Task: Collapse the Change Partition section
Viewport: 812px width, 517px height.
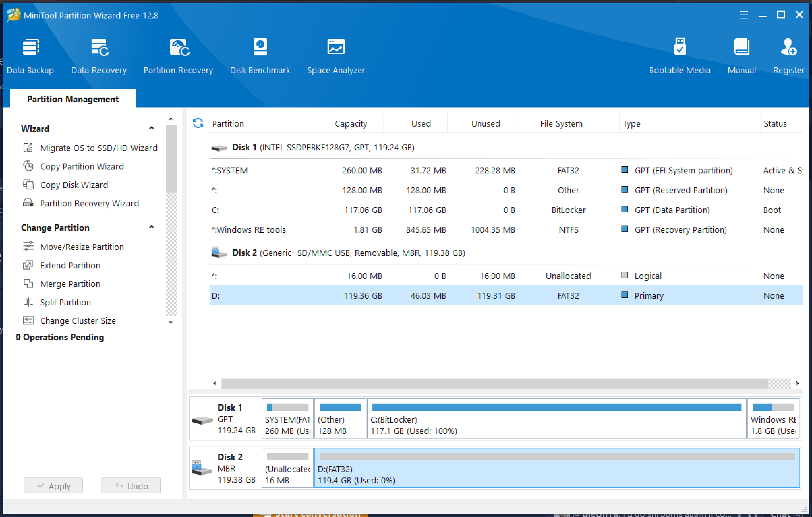Action: pos(151,227)
